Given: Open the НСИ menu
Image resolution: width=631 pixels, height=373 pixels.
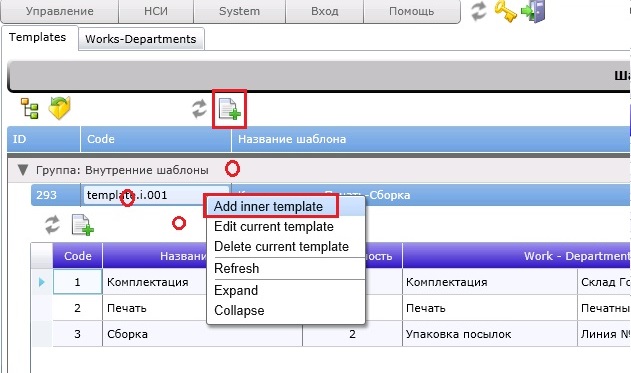Looking at the screenshot, I should pos(156,11).
